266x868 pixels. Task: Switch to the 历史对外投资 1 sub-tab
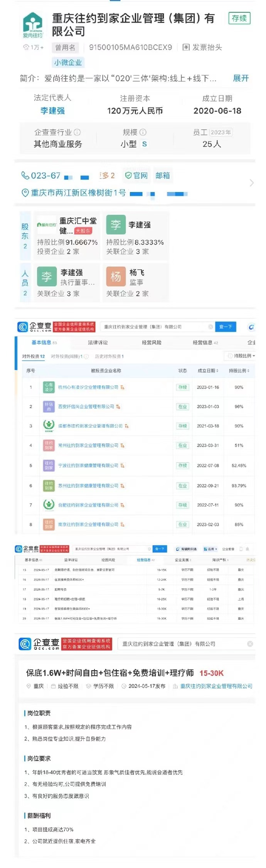tap(109, 356)
